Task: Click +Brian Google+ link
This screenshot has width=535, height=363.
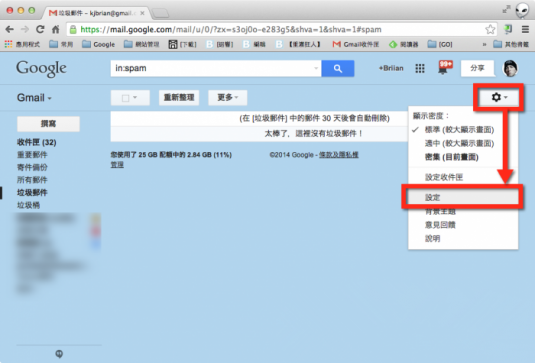Action: point(391,68)
